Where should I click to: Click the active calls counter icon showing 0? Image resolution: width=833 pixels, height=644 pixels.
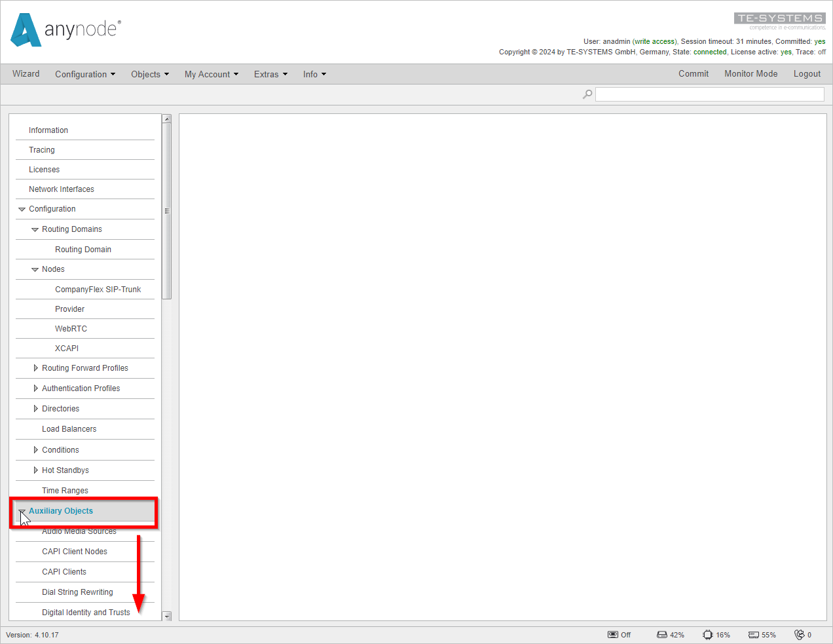click(800, 634)
